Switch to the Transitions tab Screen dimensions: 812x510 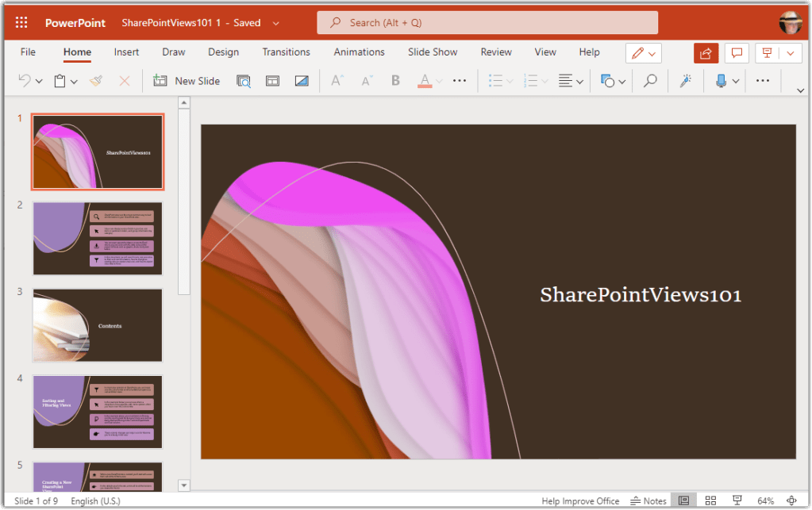click(x=286, y=52)
